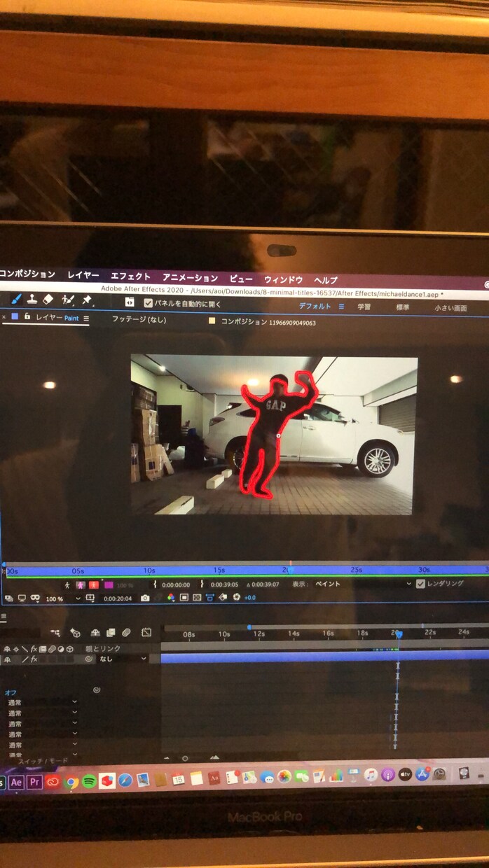Open the ビュー menu
Viewport: 489px width, 868px height.
pyautogui.click(x=241, y=279)
